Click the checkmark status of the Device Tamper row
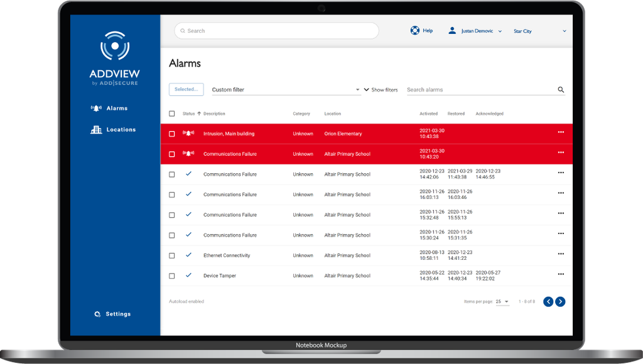The width and height of the screenshot is (643, 364). (188, 275)
